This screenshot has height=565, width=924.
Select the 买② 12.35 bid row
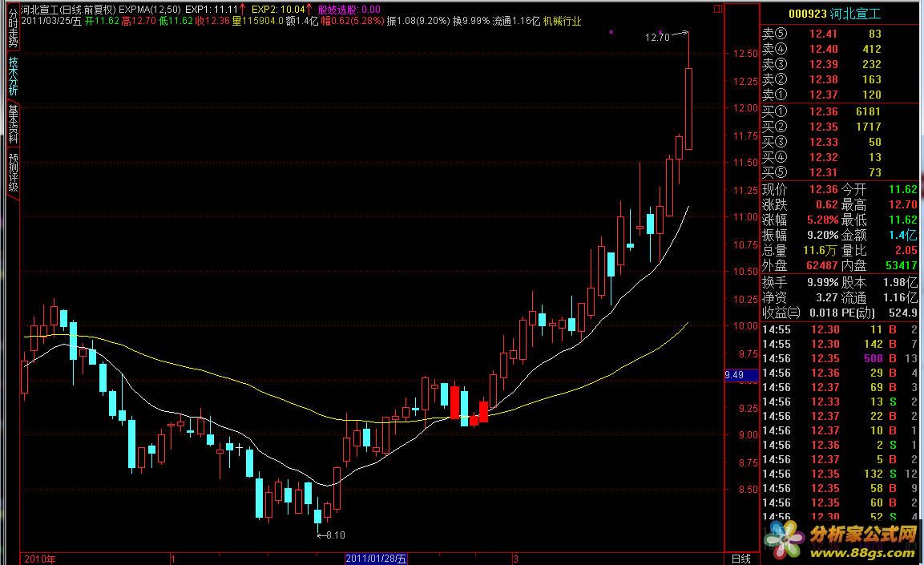click(839, 127)
